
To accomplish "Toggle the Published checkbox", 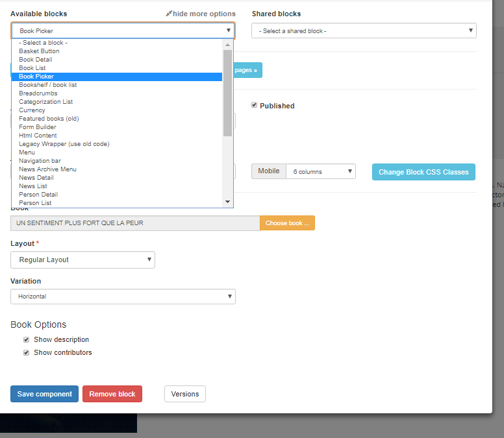I will (255, 105).
